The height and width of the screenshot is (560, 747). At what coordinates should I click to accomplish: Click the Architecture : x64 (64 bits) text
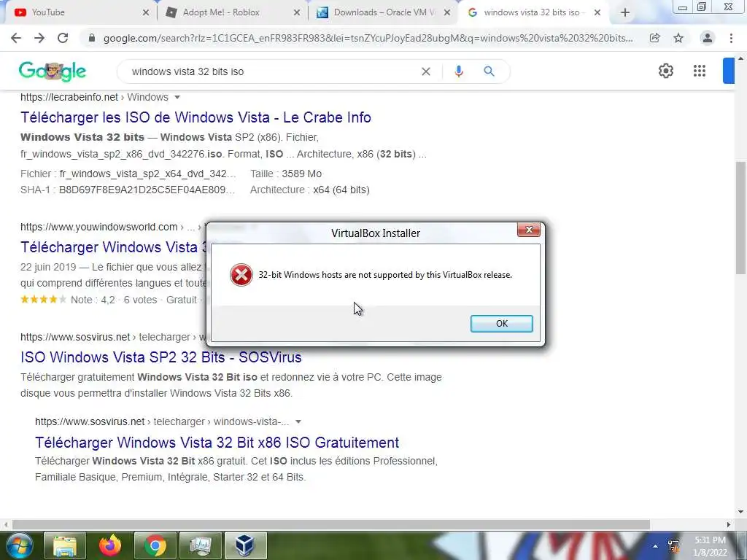tap(309, 190)
